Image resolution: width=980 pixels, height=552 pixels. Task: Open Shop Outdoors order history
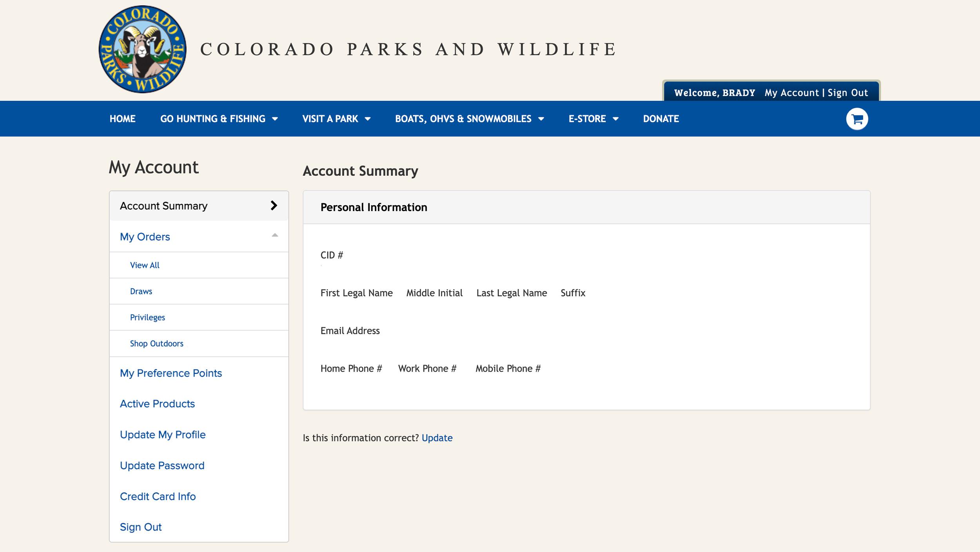click(156, 343)
